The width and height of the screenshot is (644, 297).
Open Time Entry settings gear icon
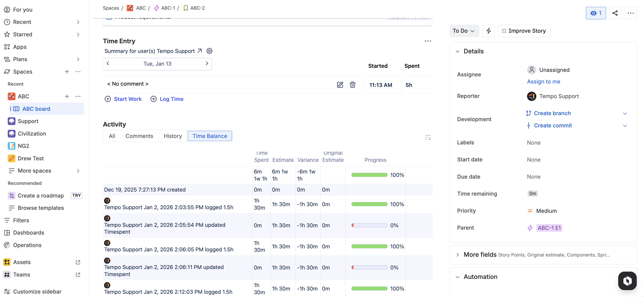click(209, 51)
